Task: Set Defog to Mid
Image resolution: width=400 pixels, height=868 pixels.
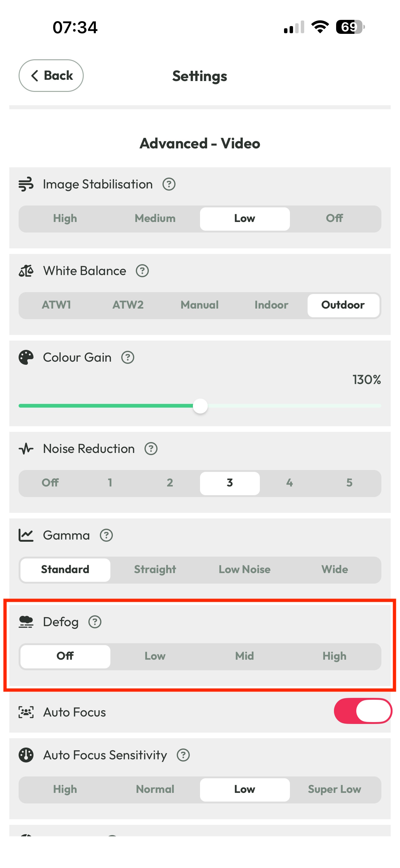Action: tap(244, 656)
